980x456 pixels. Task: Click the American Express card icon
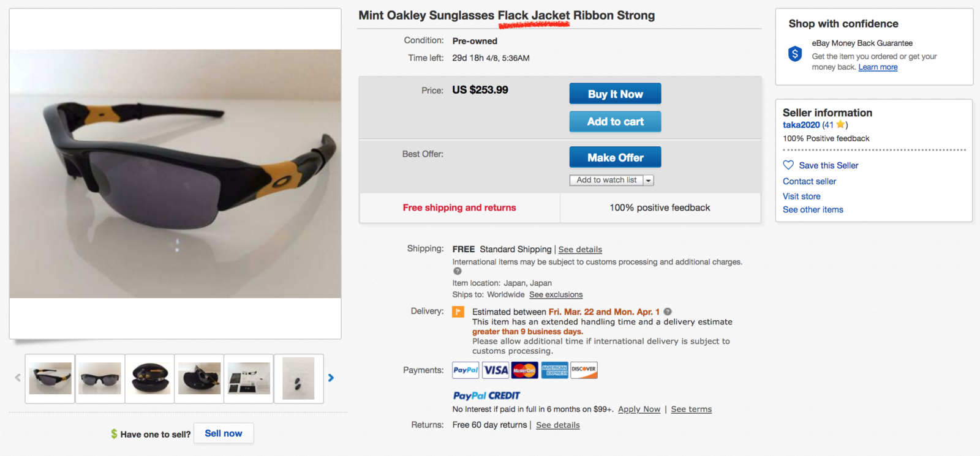pyautogui.click(x=554, y=370)
